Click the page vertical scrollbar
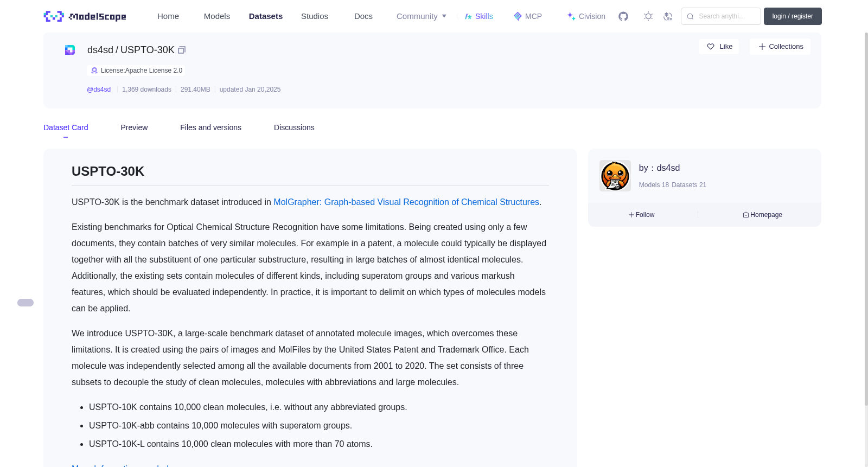This screenshot has height=467, width=868. [866, 219]
